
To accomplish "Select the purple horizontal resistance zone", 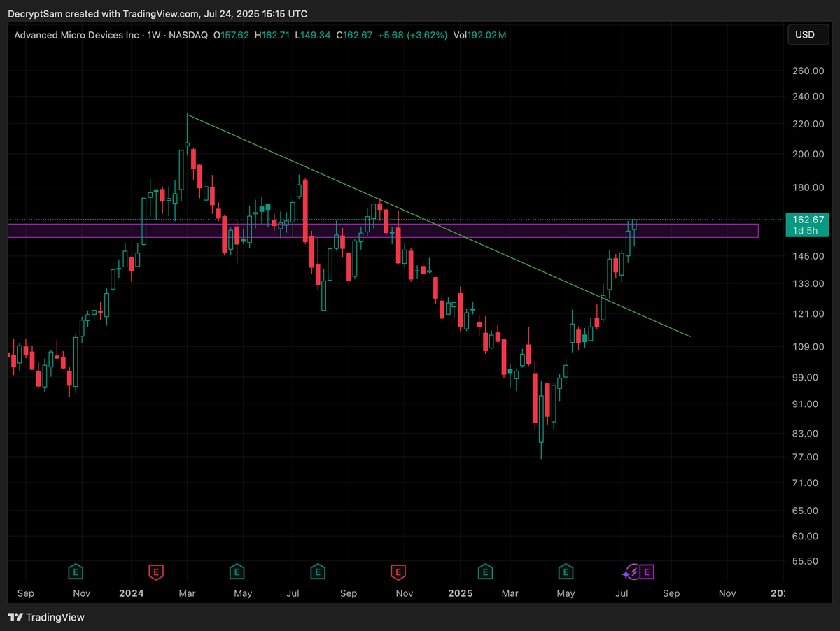I will click(x=383, y=231).
